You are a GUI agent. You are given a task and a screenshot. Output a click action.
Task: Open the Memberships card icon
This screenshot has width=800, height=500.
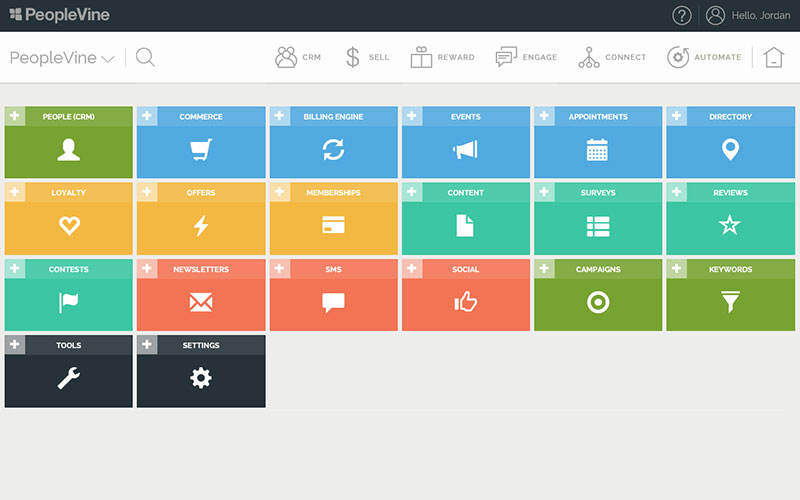333,226
